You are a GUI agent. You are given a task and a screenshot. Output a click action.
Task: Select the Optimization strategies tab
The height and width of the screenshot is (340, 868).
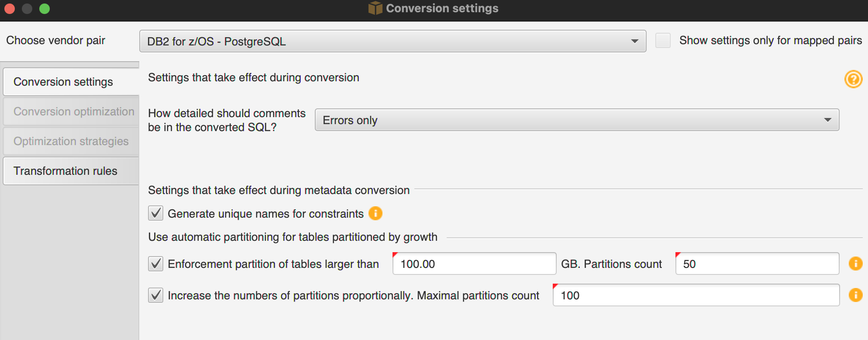[x=71, y=141]
